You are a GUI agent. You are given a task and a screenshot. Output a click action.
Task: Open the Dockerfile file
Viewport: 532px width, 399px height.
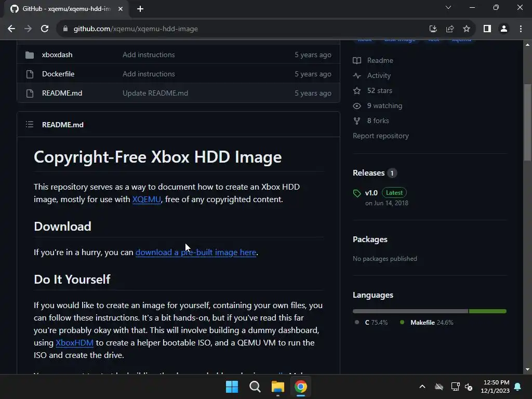coord(58,74)
